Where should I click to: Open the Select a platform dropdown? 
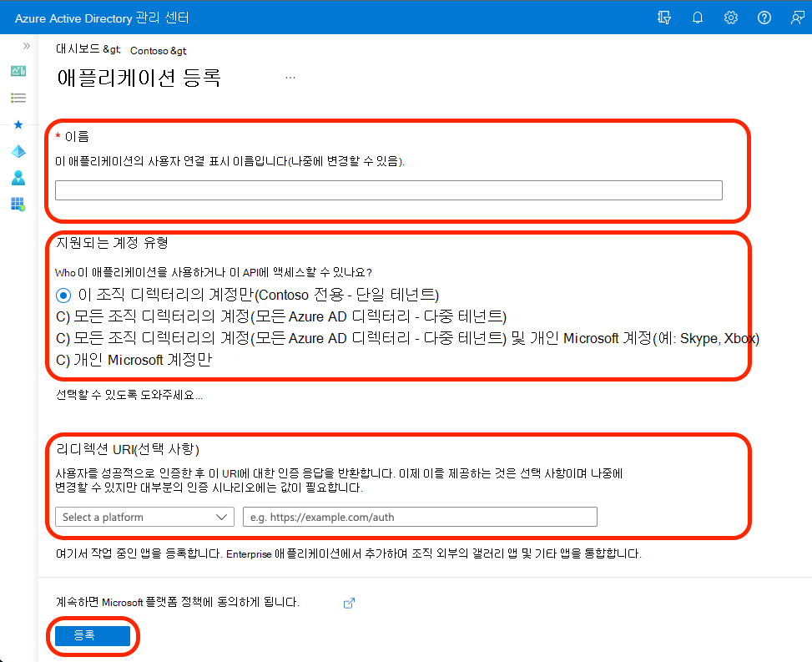[x=144, y=517]
